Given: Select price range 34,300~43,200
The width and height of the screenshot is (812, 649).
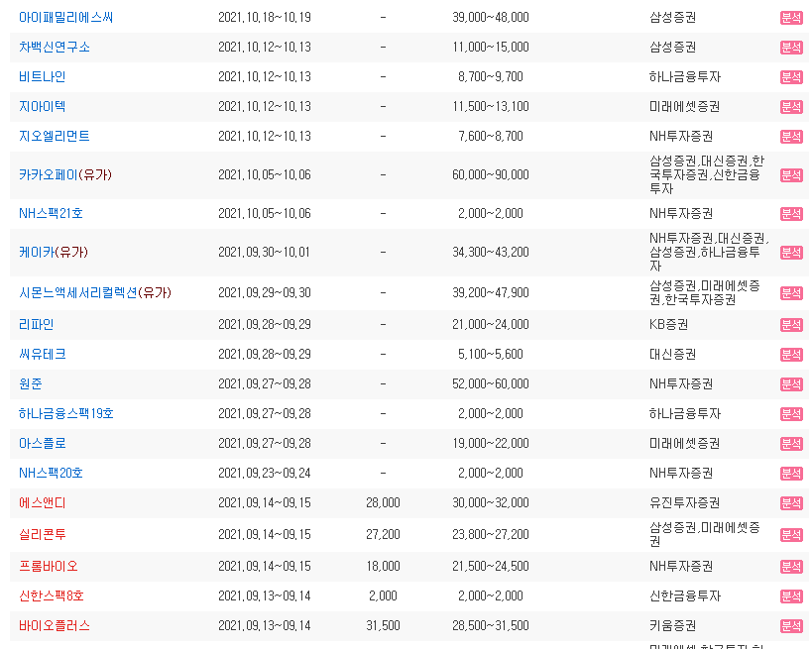Looking at the screenshot, I should 491,252.
